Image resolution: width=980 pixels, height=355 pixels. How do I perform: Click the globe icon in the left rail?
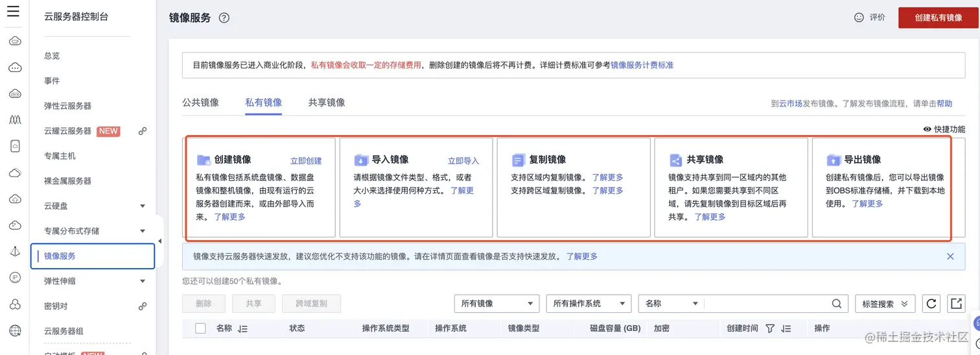pyautogui.click(x=15, y=331)
